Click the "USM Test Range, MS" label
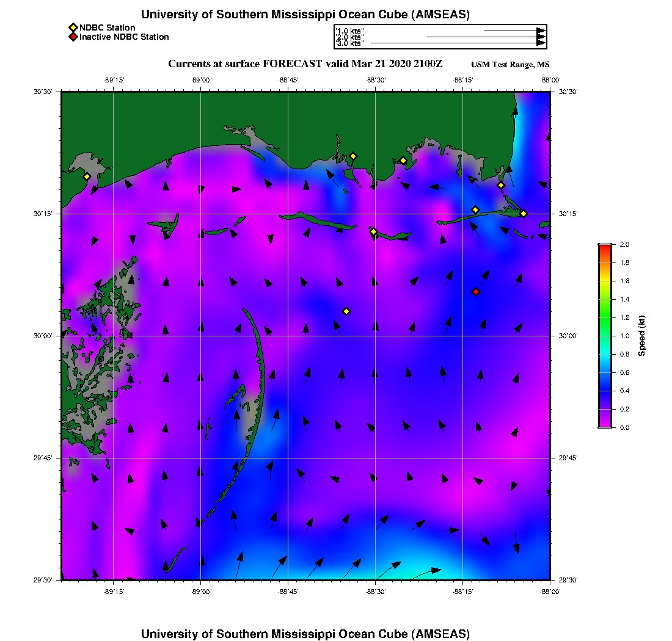Viewport: 672px width, 641px height. click(x=510, y=65)
